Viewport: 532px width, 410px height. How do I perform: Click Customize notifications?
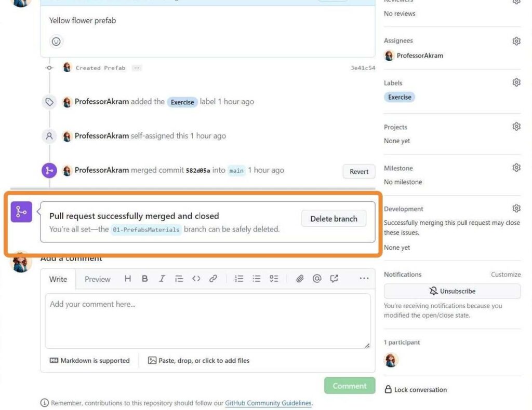(506, 275)
